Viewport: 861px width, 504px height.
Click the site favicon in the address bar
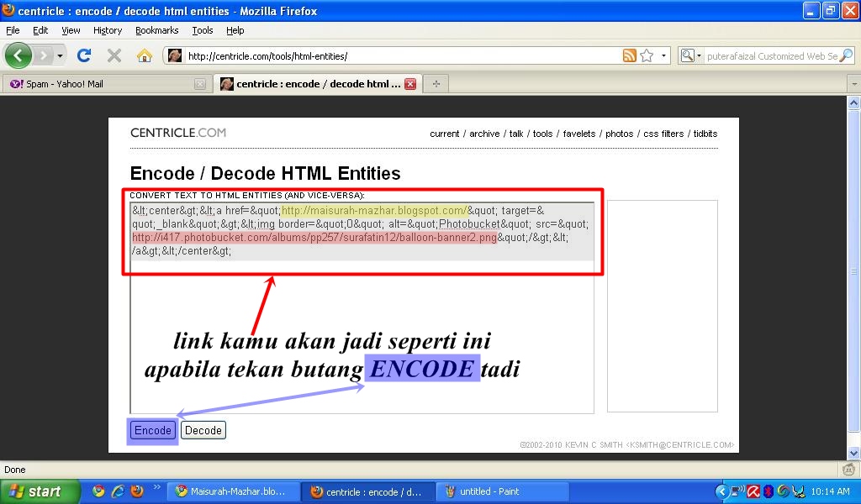175,55
